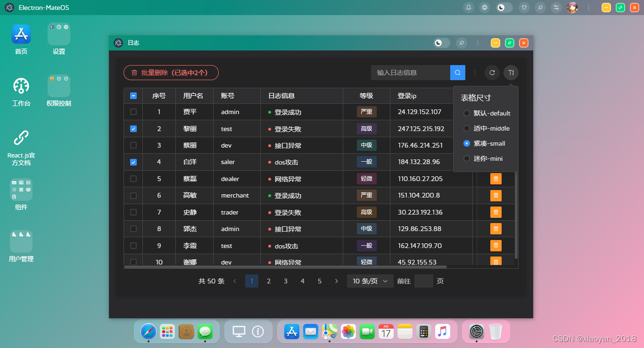Check the checkbox for row 1 贾平

133,112
